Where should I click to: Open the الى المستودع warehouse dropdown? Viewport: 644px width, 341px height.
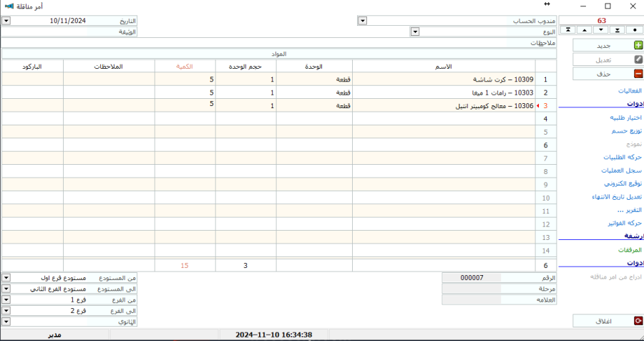point(6,289)
